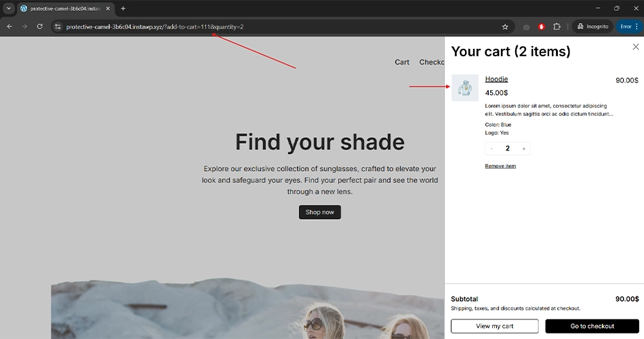Go back using the browser back arrow
Viewport: 644px width, 339px height.
(x=9, y=26)
